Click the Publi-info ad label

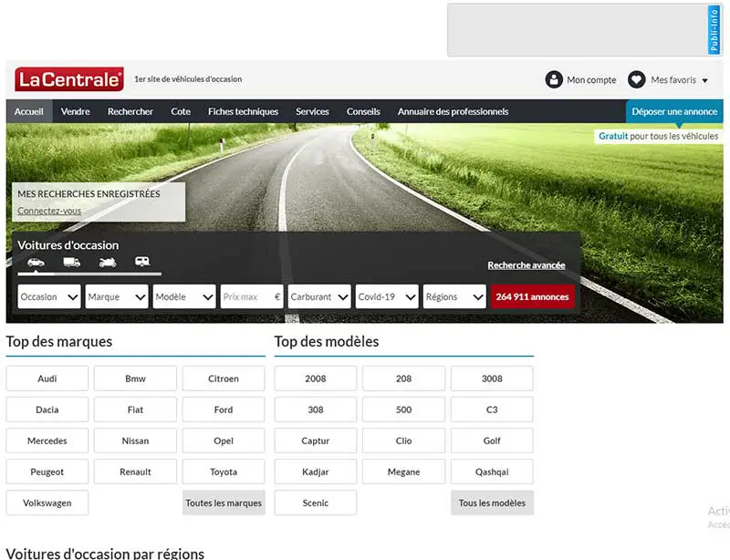[x=714, y=30]
